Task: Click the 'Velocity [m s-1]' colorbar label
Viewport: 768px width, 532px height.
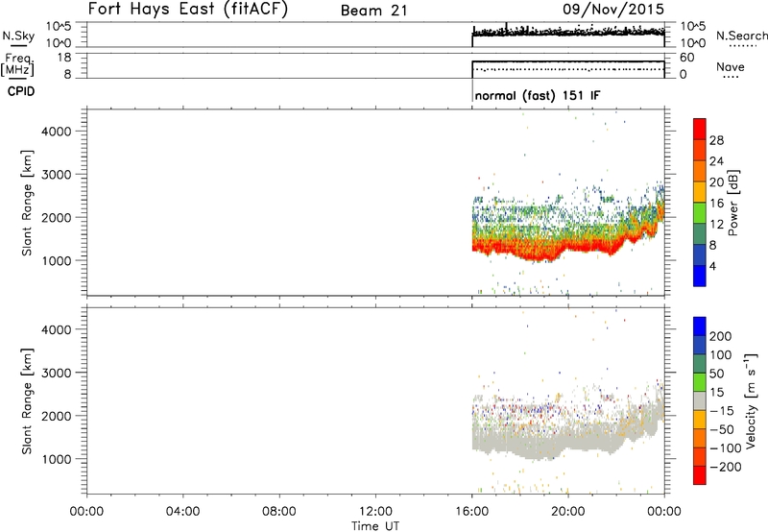Action: coord(751,400)
